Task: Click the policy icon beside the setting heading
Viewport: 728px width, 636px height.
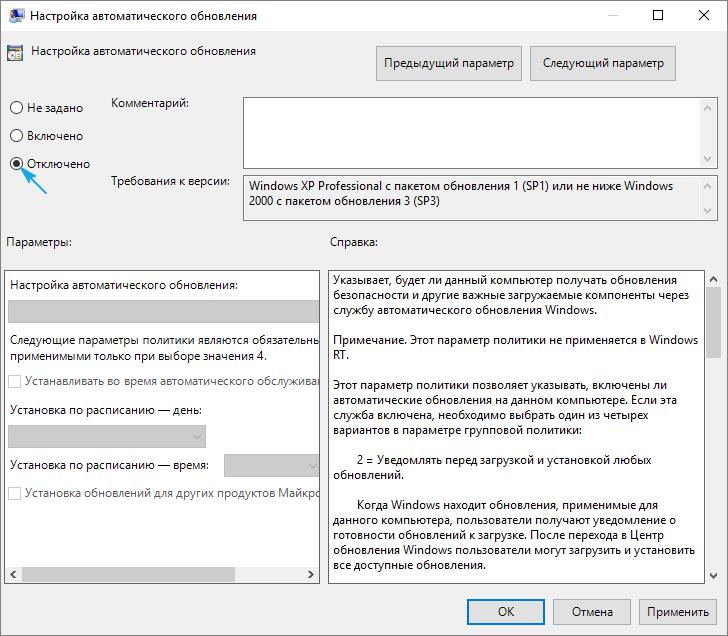Action: click(x=16, y=53)
